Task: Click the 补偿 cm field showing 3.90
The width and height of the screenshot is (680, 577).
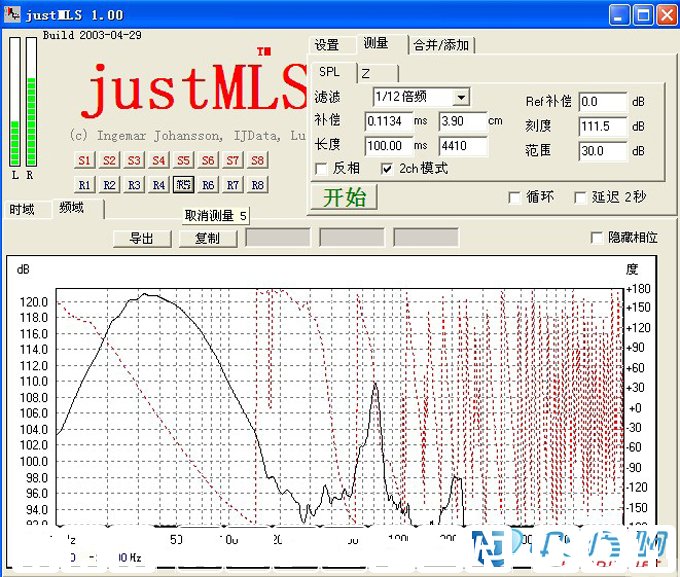Action: click(463, 121)
